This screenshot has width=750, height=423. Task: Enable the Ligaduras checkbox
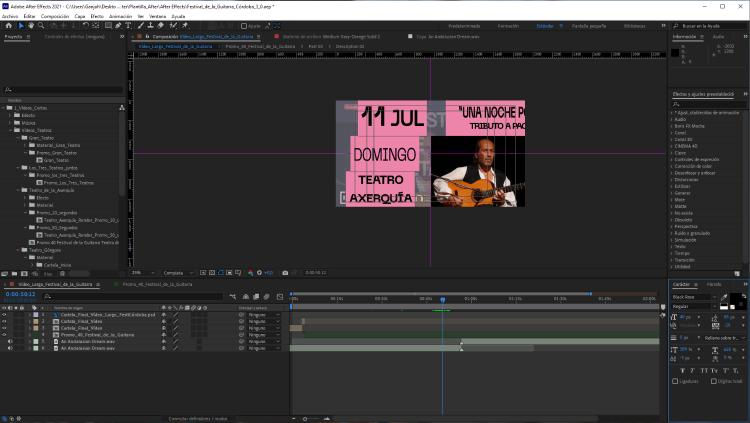[x=675, y=381]
